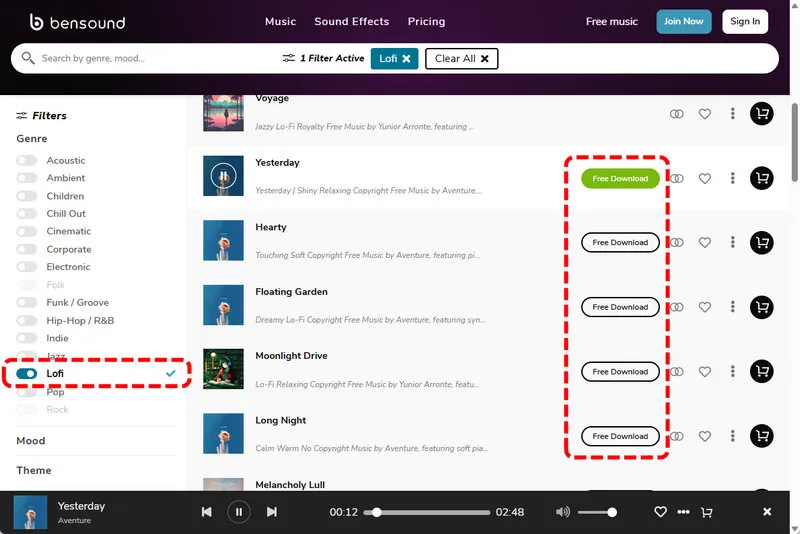Favorite current track in player bar

pyautogui.click(x=660, y=512)
